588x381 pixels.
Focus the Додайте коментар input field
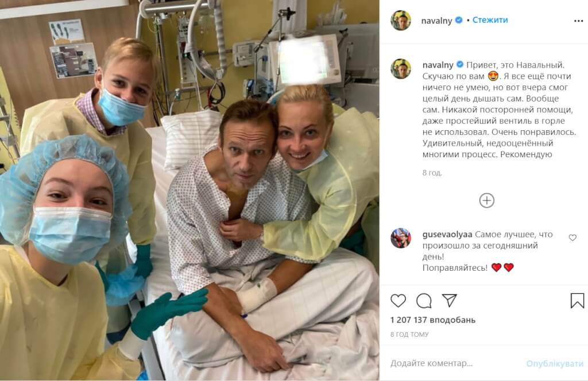click(455, 363)
